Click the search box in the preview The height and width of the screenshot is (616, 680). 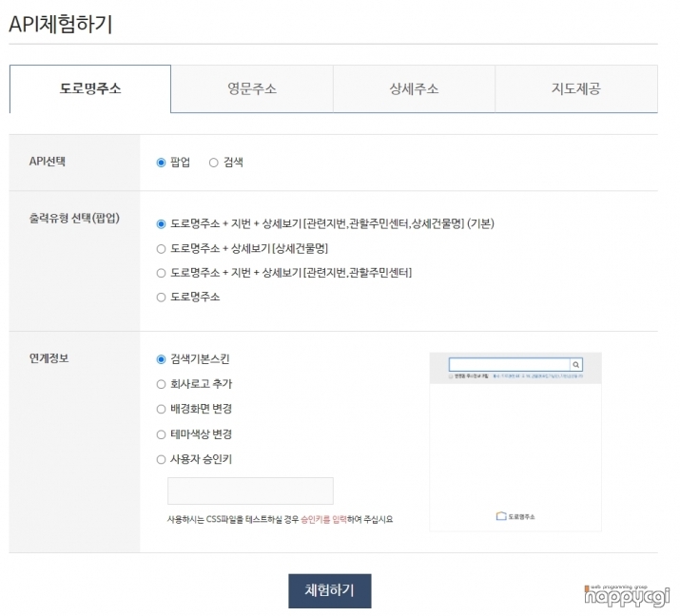[510, 365]
